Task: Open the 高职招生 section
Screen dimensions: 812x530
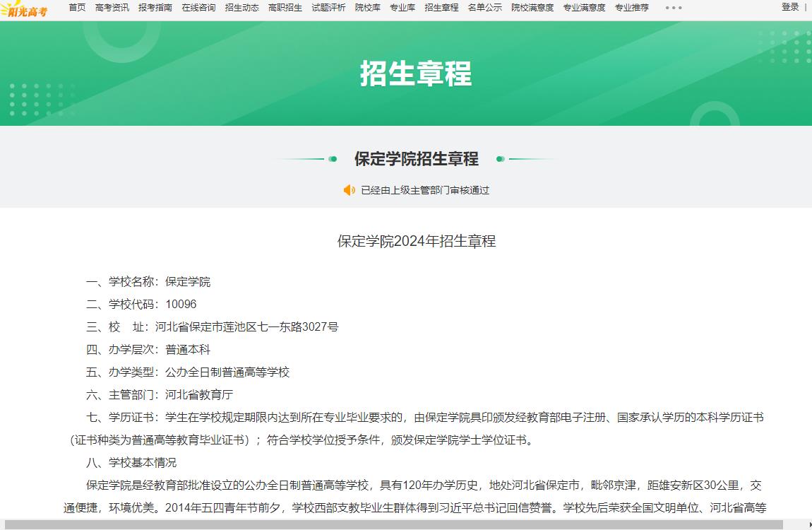Action: point(285,8)
